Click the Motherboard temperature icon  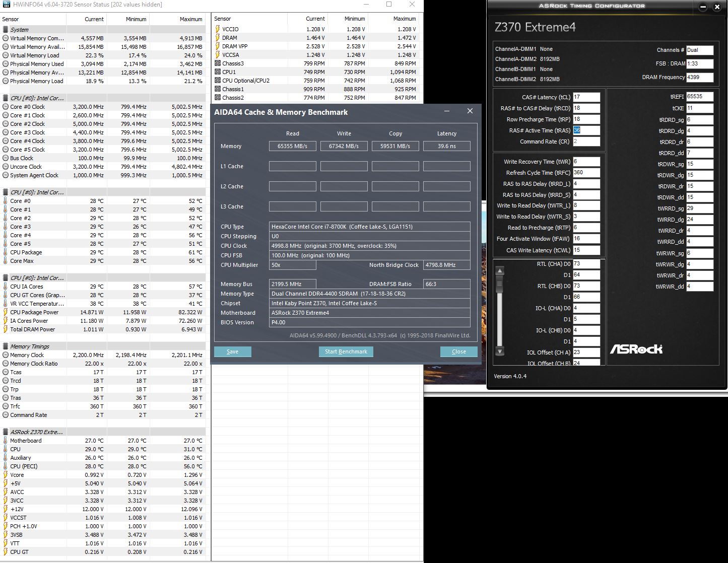tap(6, 441)
